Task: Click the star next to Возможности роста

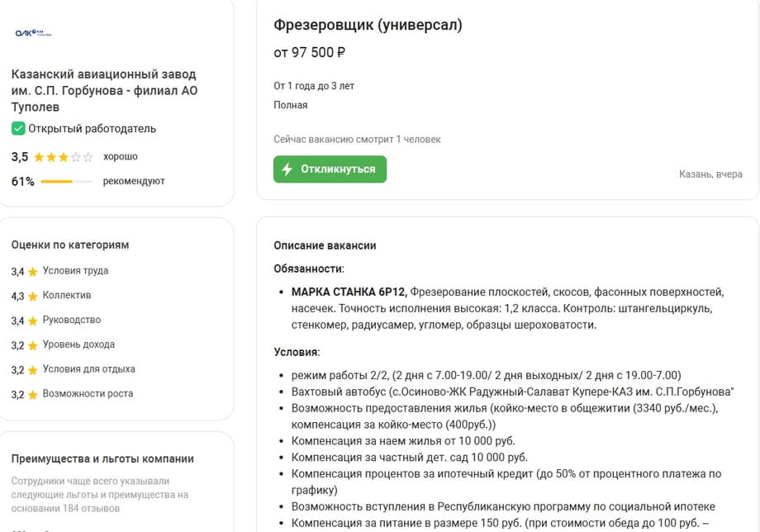Action: point(33,394)
